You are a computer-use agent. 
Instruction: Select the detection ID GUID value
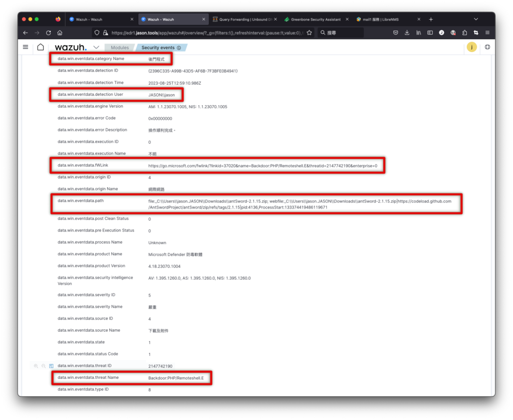[193, 71]
